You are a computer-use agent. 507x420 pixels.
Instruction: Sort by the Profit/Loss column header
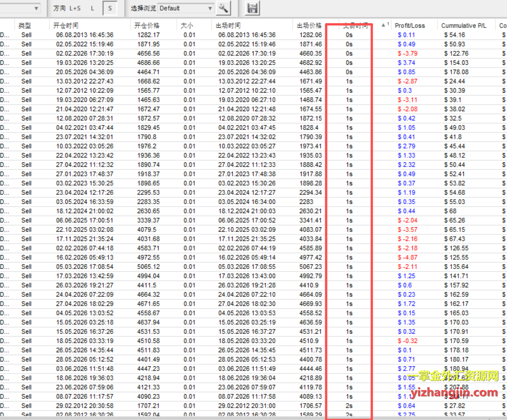coord(410,25)
